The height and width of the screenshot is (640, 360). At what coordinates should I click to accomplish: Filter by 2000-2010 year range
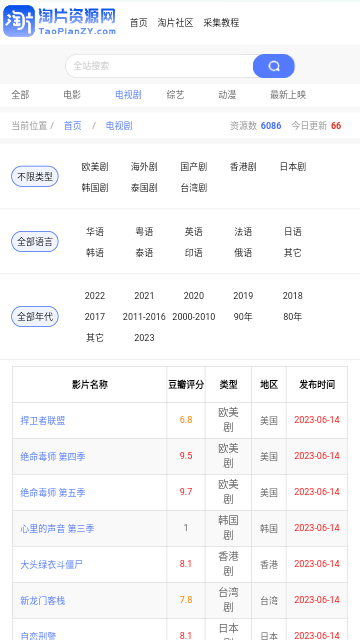tap(194, 317)
